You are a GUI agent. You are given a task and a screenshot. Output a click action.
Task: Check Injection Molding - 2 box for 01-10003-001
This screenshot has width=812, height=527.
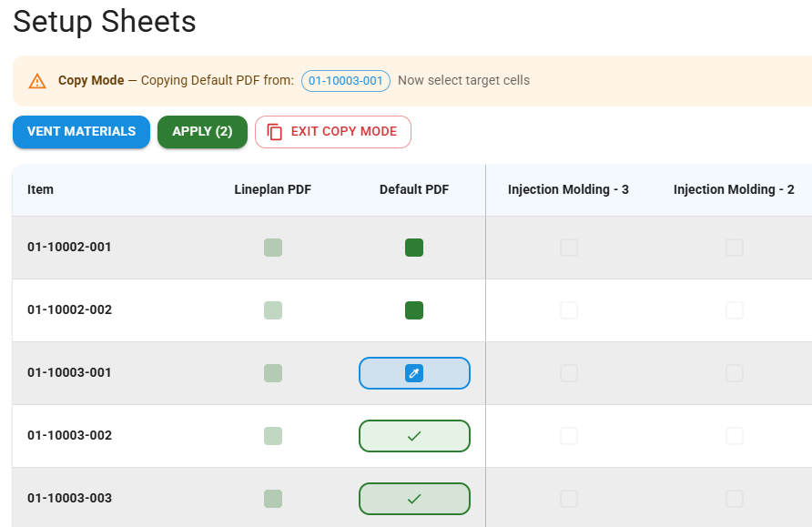735,373
